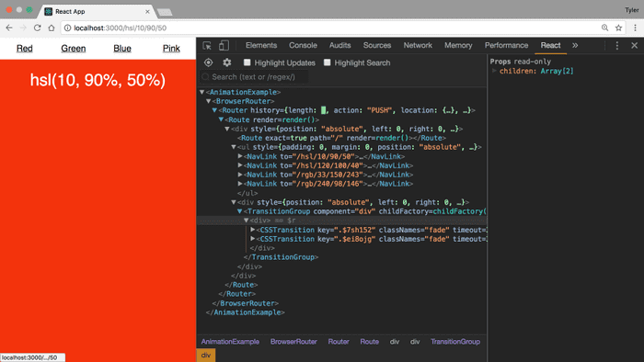Collapse the BrowserRouter node arrow
The width and height of the screenshot is (644, 362).
pos(208,101)
